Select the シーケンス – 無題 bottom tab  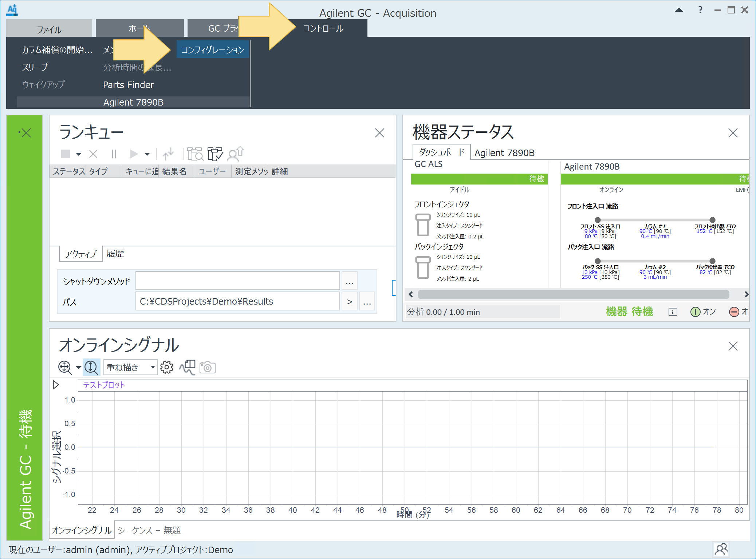[x=149, y=530]
